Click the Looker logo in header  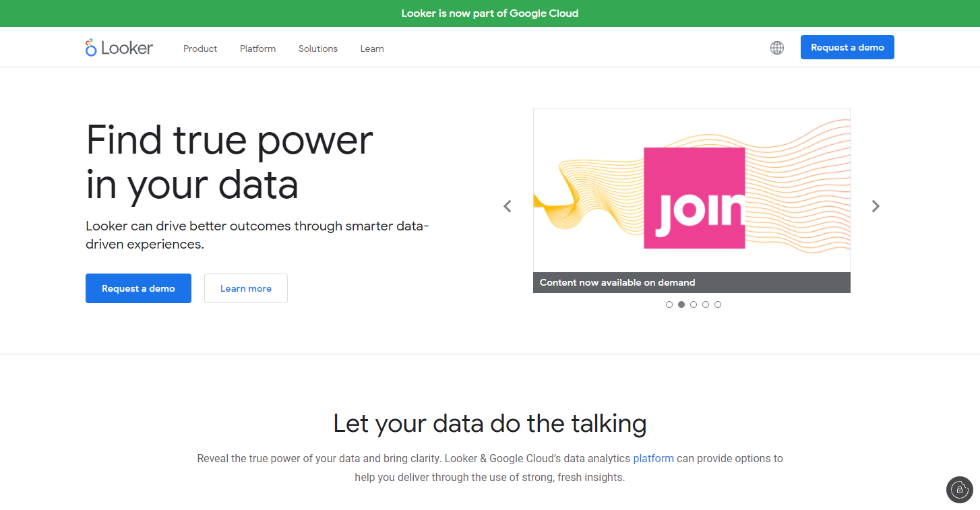tap(119, 48)
